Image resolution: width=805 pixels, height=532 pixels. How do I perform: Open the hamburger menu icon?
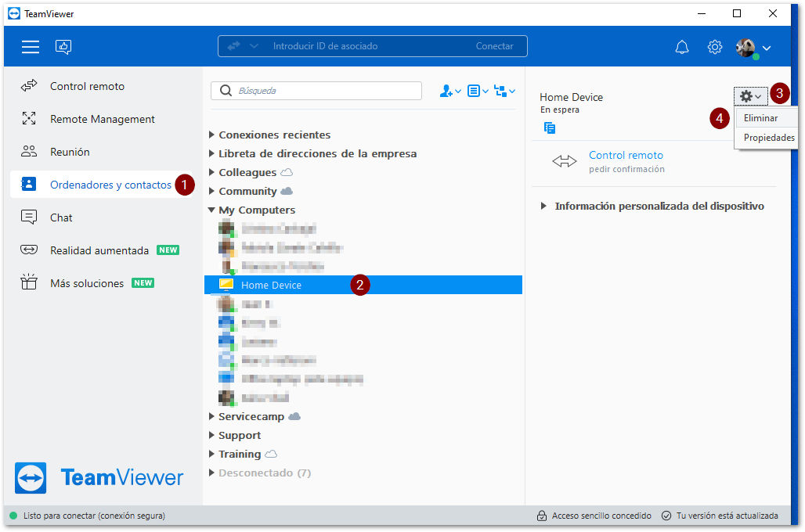tap(31, 47)
